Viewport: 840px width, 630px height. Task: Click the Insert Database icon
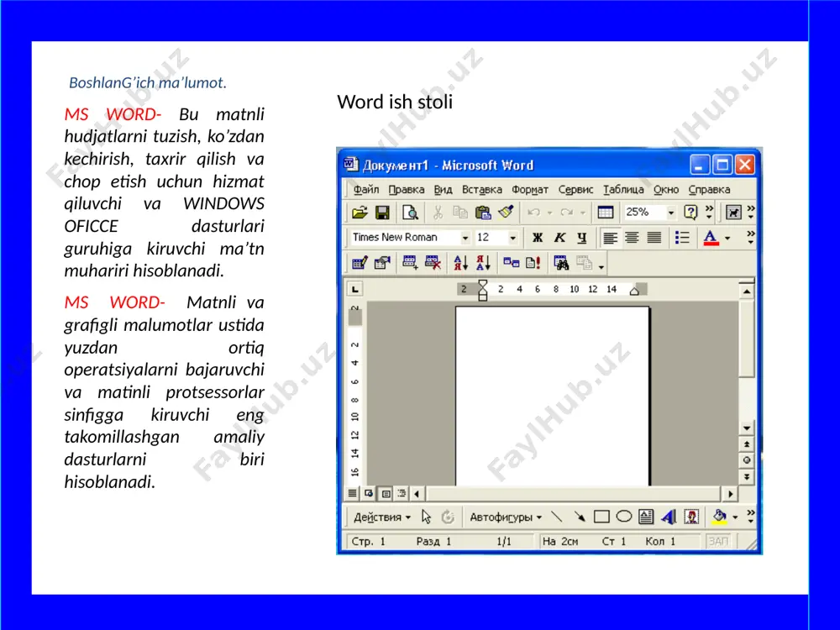tap(511, 263)
